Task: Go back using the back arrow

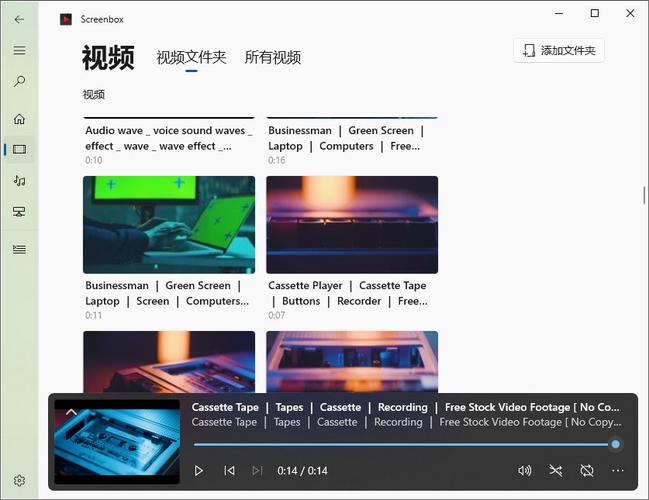Action: 19,19
